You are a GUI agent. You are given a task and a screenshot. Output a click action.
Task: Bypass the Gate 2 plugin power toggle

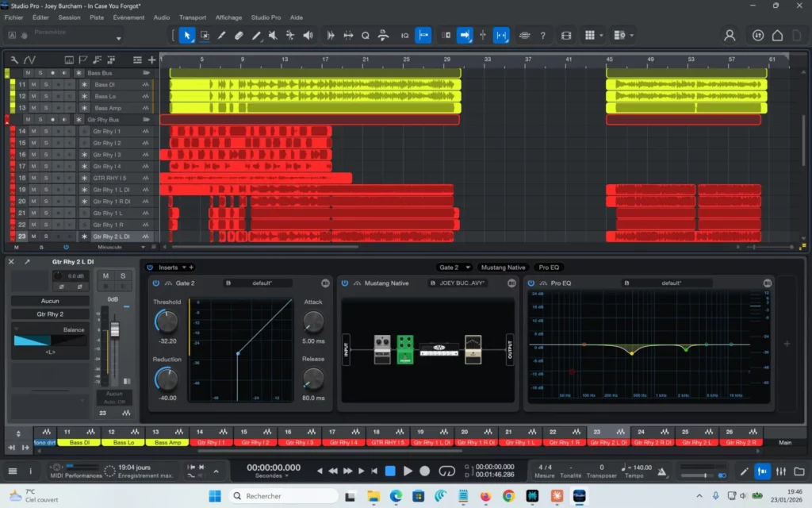pos(155,283)
